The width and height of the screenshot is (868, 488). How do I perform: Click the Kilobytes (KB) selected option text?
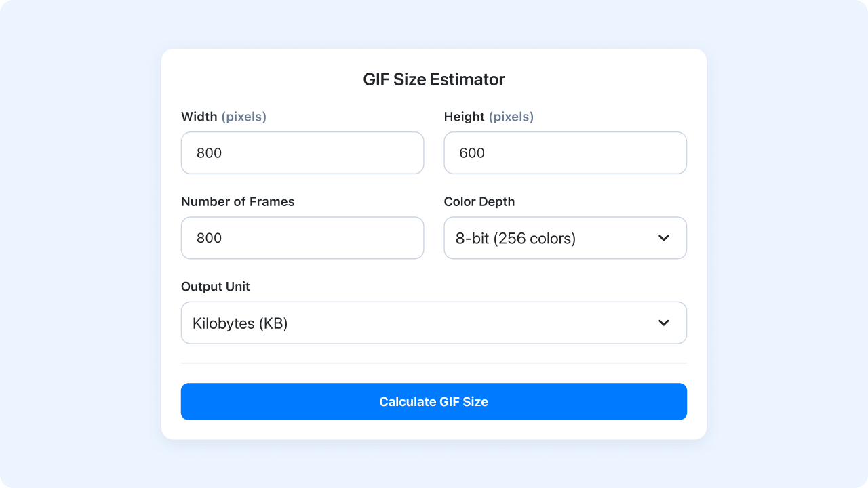click(x=240, y=324)
